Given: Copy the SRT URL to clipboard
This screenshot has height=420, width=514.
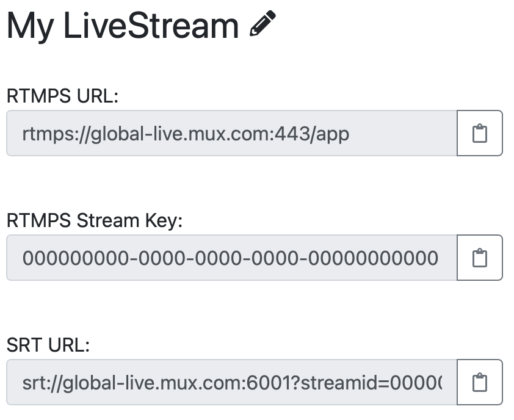Looking at the screenshot, I should click(x=480, y=382).
